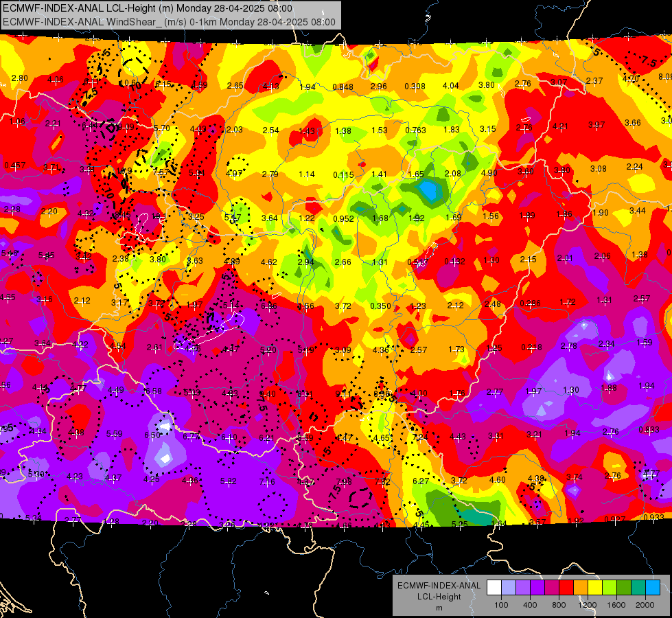Click the grid value 0.833
The image size is (672, 618).
(649, 430)
